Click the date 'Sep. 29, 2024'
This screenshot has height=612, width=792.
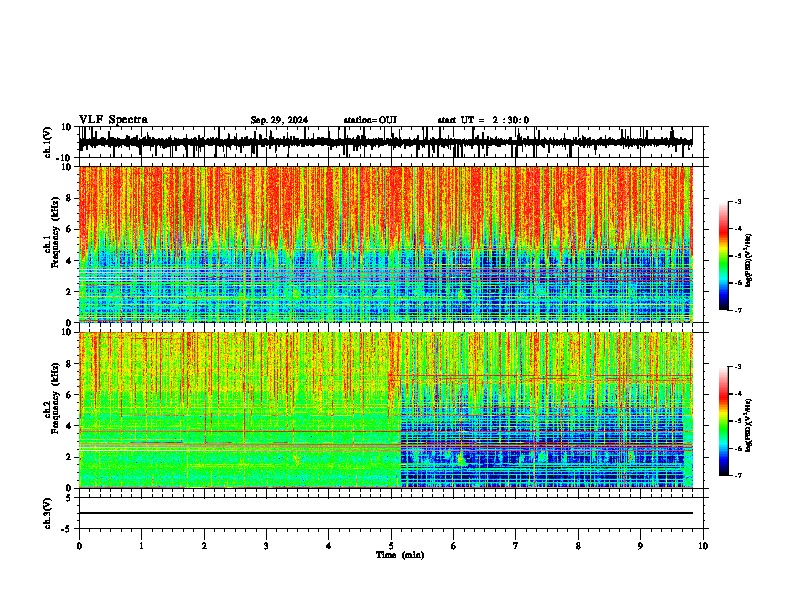pyautogui.click(x=279, y=120)
